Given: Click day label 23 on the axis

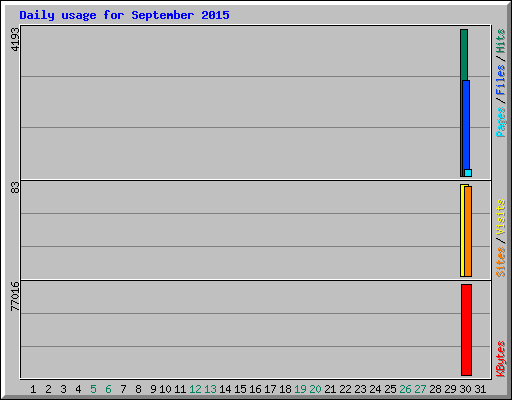Looking at the screenshot, I should coord(360,389).
